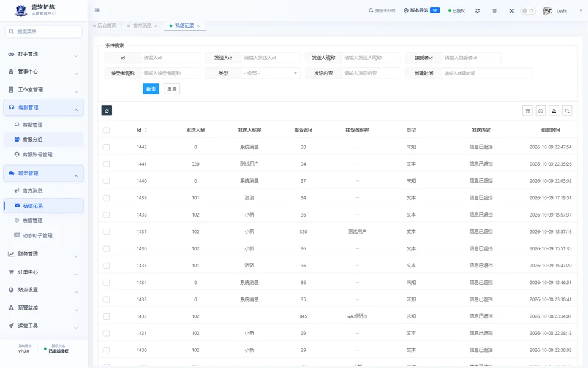The image size is (588, 368).
Task: Check the row with id 1440
Action: 107,181
